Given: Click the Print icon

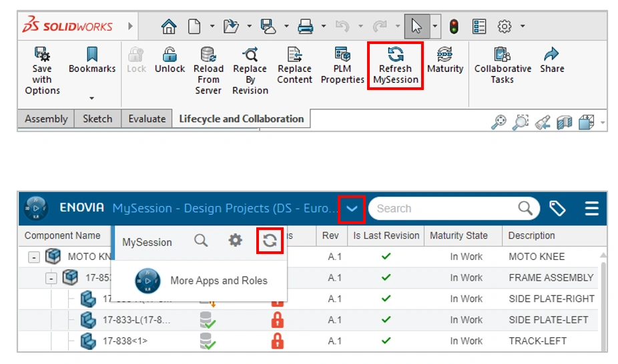Looking at the screenshot, I should [x=306, y=27].
